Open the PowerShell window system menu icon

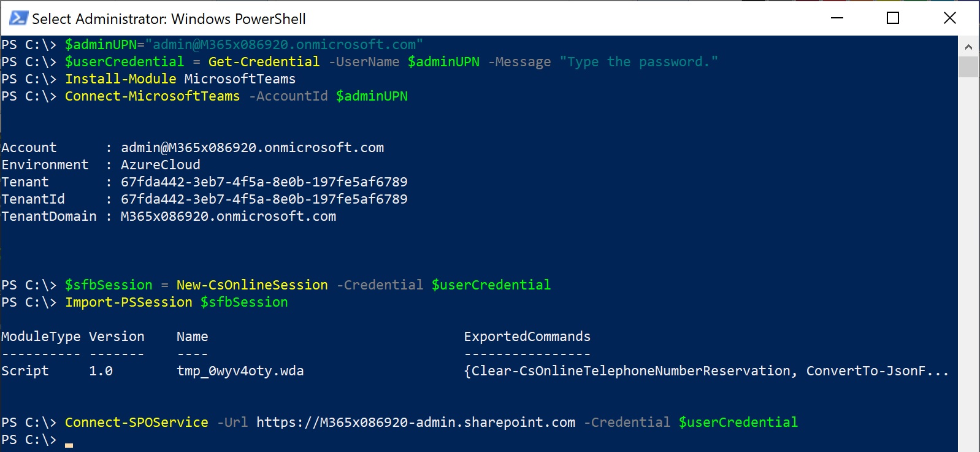pos(18,18)
